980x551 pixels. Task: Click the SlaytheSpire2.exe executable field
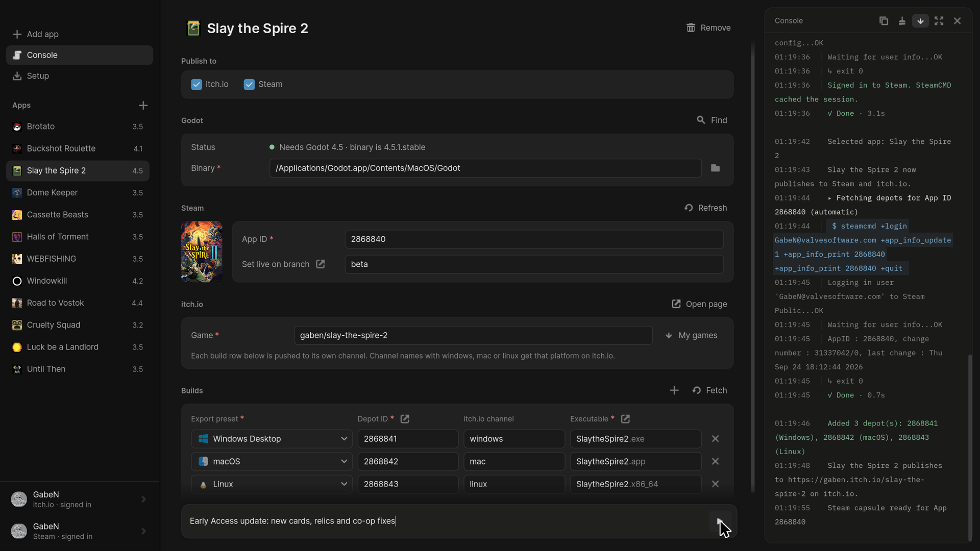point(635,439)
